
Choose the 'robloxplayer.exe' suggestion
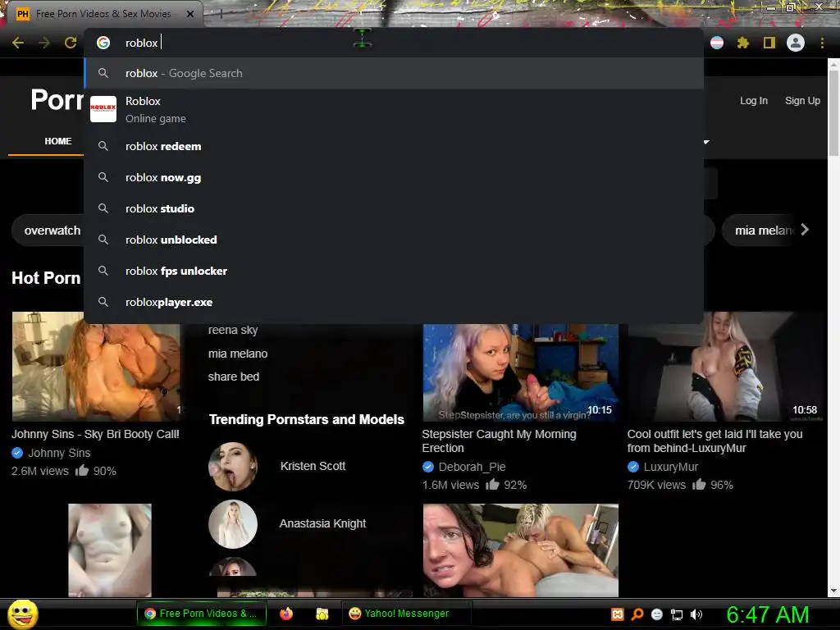click(x=394, y=302)
